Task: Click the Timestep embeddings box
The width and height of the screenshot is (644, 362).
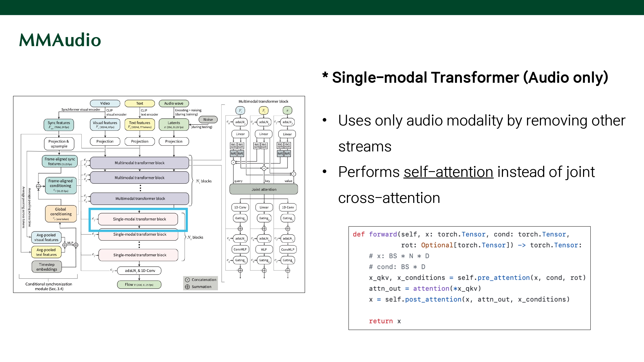Action: click(47, 267)
